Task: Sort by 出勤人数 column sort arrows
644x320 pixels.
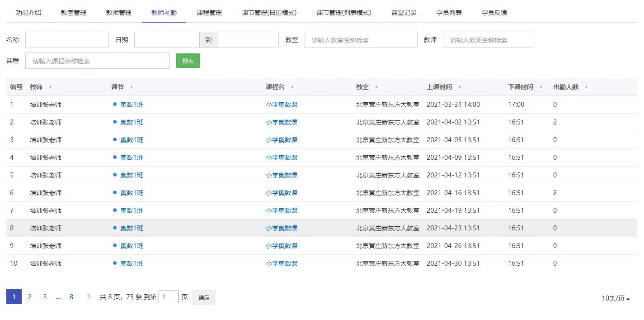Action: click(x=586, y=87)
